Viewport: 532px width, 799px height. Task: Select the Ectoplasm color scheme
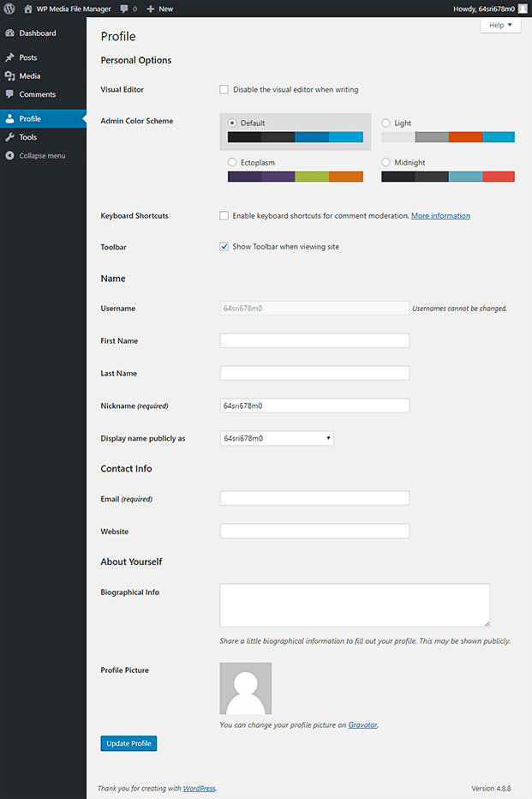point(231,162)
